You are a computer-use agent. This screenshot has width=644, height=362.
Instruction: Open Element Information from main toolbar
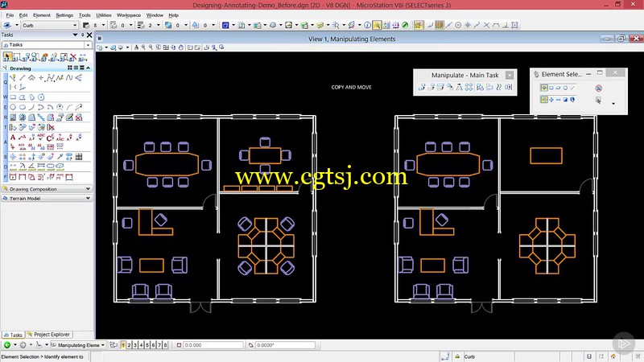[x=367, y=25]
